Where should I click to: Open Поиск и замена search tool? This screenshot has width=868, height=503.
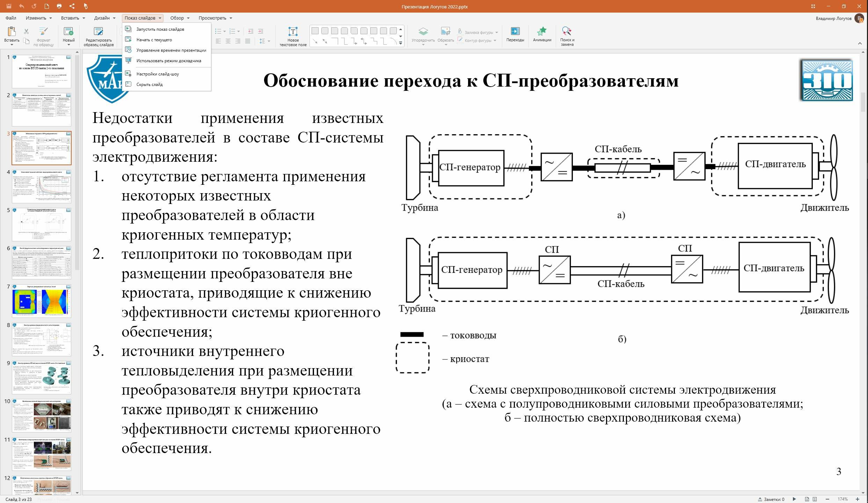point(567,36)
